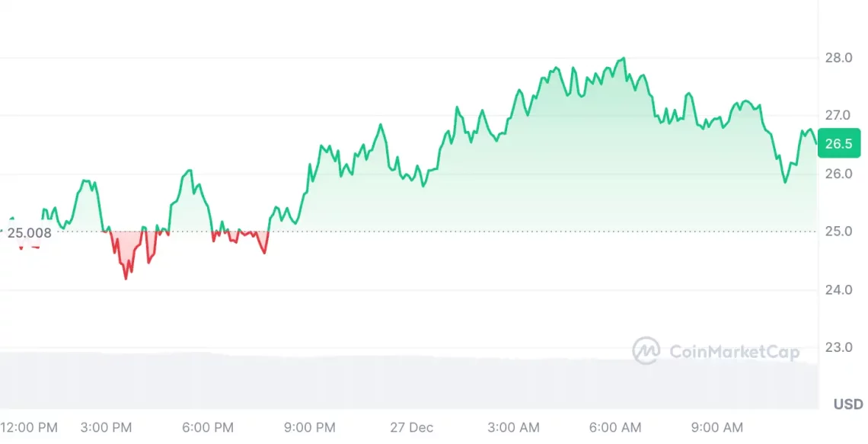
Task: Click the CoinMarketCap logo icon
Action: (646, 351)
